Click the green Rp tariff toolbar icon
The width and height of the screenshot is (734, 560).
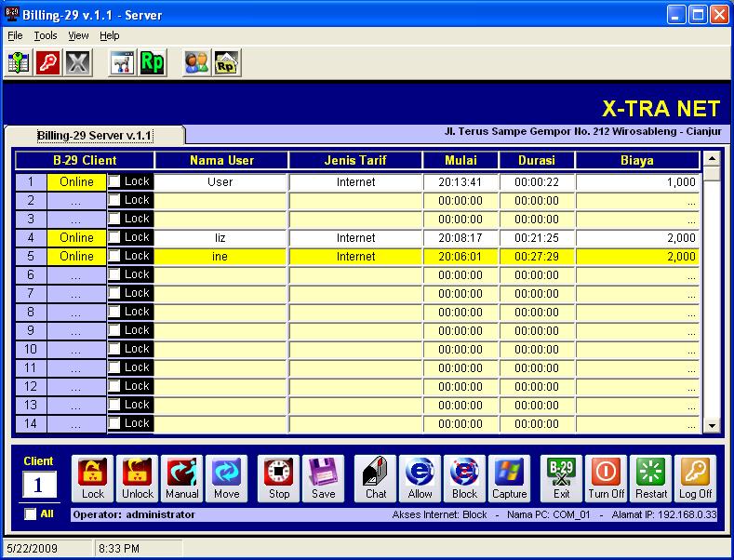(x=153, y=62)
